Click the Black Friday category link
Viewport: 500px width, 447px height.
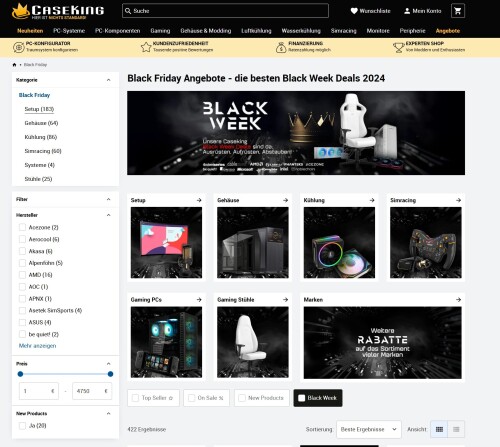coord(34,95)
